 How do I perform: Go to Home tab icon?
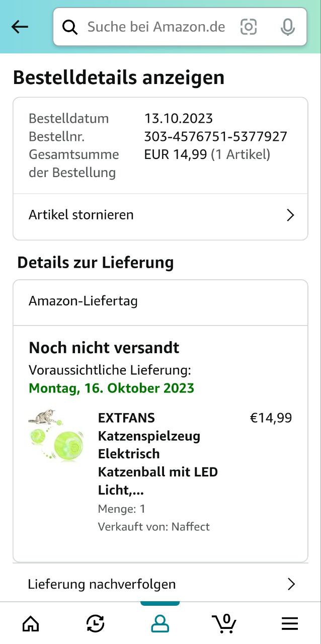click(x=31, y=624)
